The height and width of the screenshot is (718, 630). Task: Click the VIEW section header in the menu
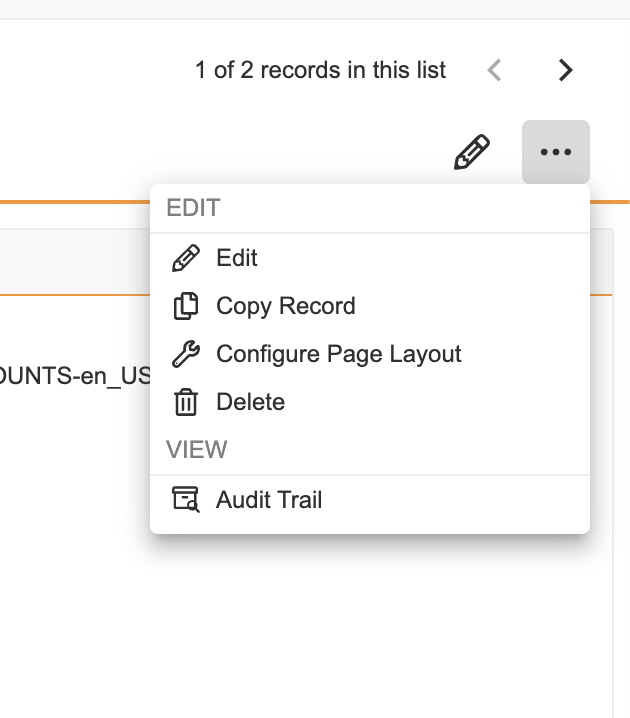(196, 450)
